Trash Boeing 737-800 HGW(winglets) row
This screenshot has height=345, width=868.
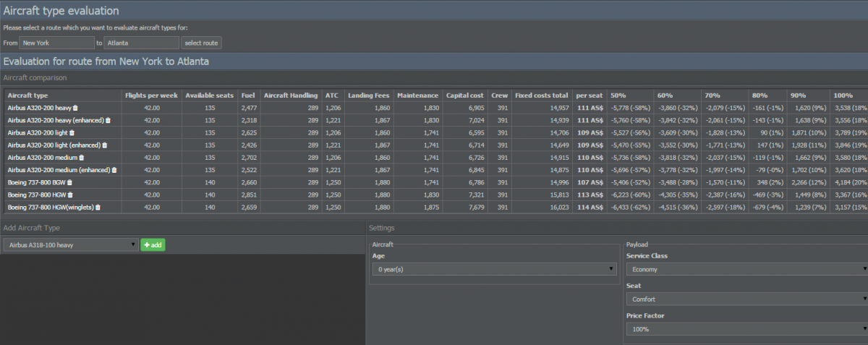click(98, 208)
